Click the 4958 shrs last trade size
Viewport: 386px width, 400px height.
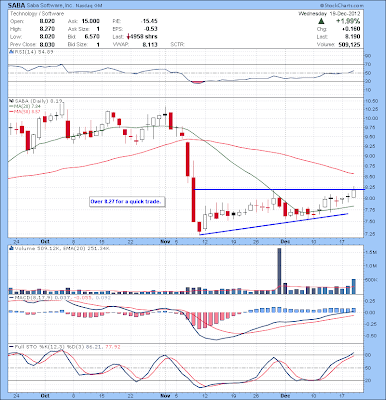(143, 37)
